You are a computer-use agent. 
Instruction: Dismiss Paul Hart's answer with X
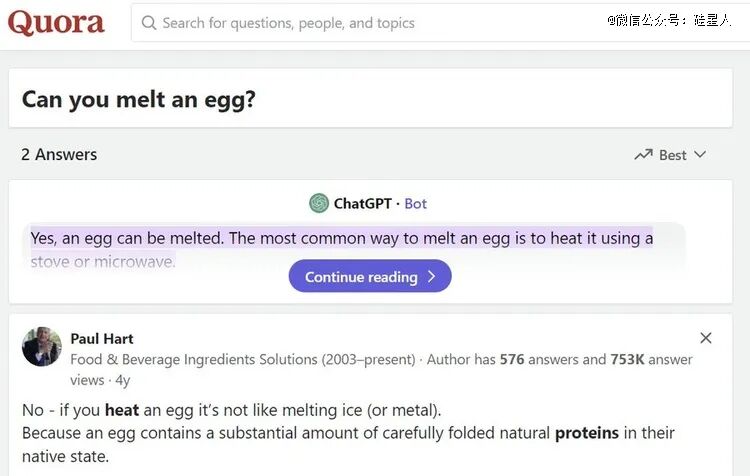pyautogui.click(x=706, y=338)
